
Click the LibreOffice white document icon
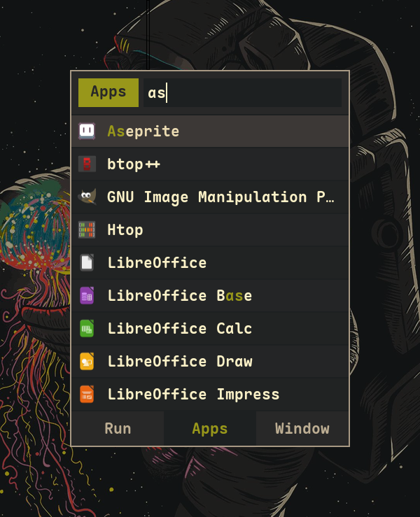[87, 263]
